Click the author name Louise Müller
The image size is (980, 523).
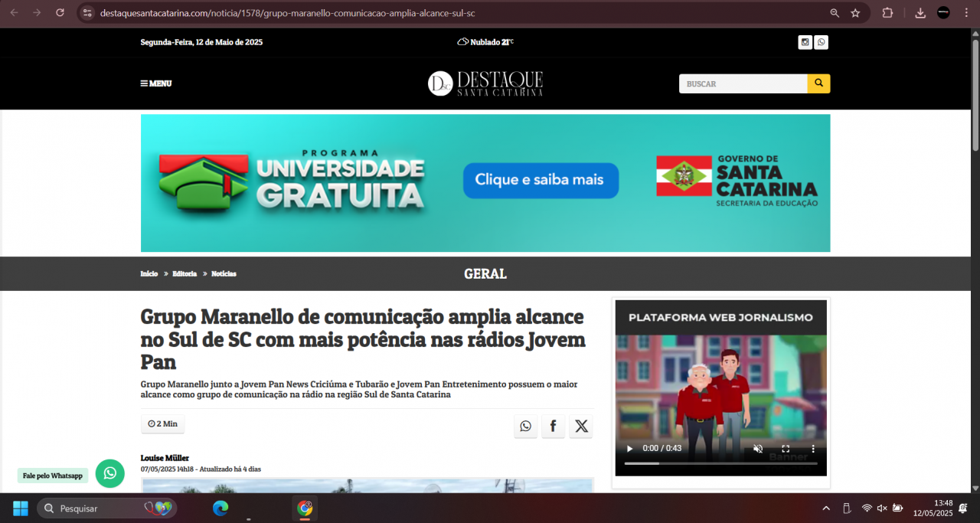(165, 458)
